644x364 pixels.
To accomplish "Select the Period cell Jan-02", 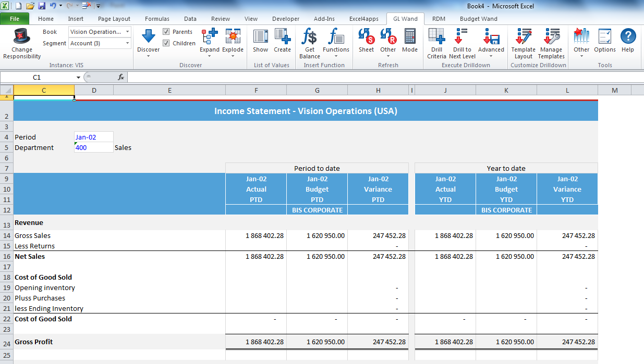I will click(x=94, y=137).
